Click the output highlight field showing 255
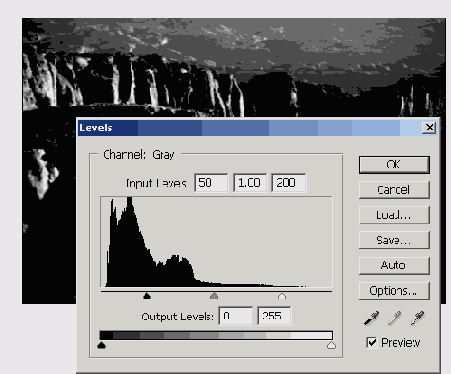The width and height of the screenshot is (451, 374). (x=274, y=316)
